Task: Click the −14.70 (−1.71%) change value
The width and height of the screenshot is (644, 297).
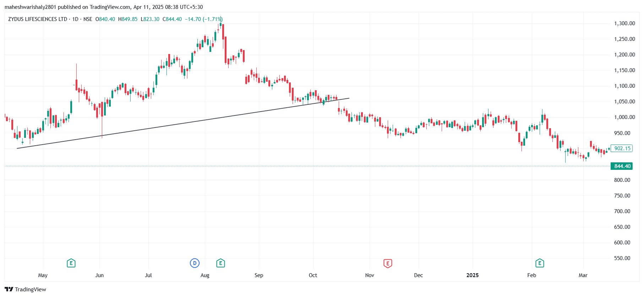Action: click(x=204, y=19)
